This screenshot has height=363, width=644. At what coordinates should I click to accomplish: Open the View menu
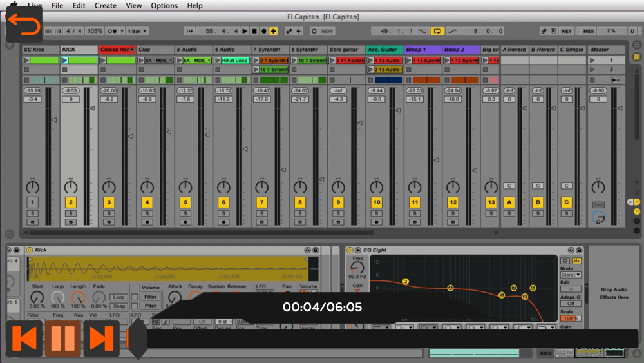[x=133, y=5]
